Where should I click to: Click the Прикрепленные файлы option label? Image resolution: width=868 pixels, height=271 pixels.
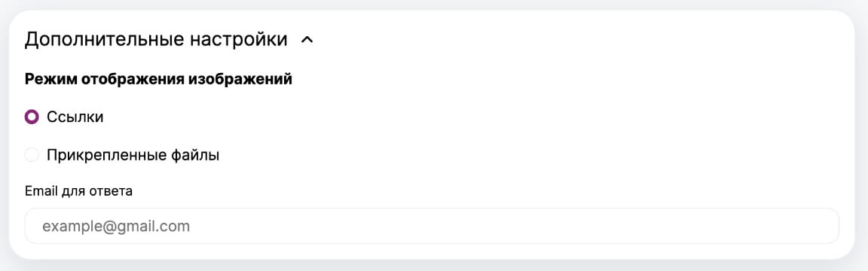pos(133,155)
